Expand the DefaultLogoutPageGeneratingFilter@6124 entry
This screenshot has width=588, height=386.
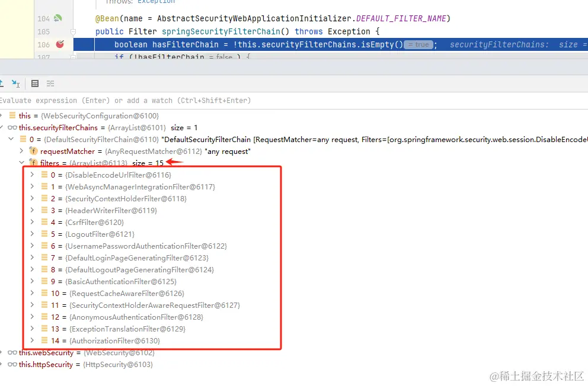click(32, 269)
